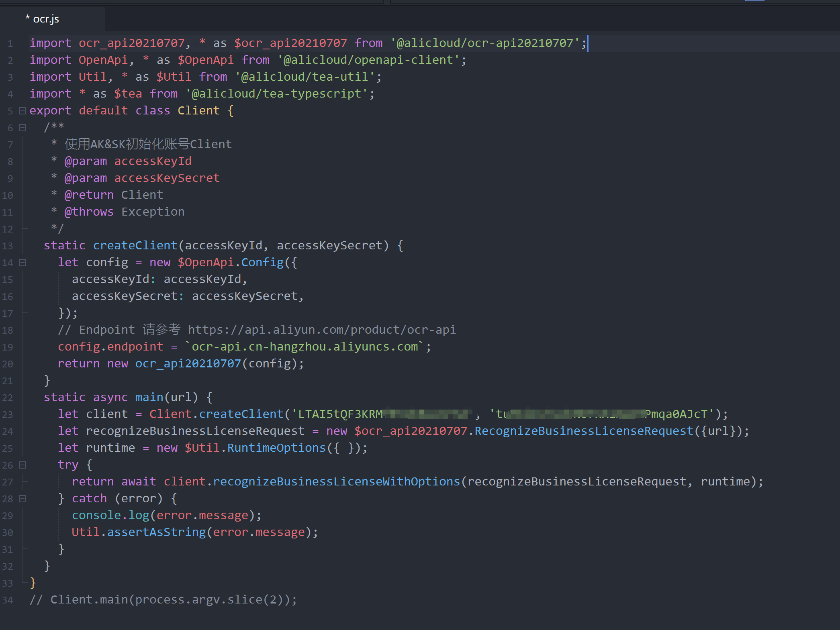This screenshot has height=630, width=840.
Task: Collapse the catch block fold on line 28
Action: click(x=22, y=499)
